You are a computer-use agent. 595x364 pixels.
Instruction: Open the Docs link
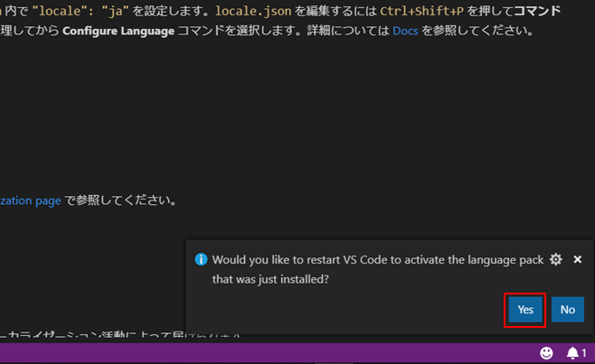tap(407, 31)
